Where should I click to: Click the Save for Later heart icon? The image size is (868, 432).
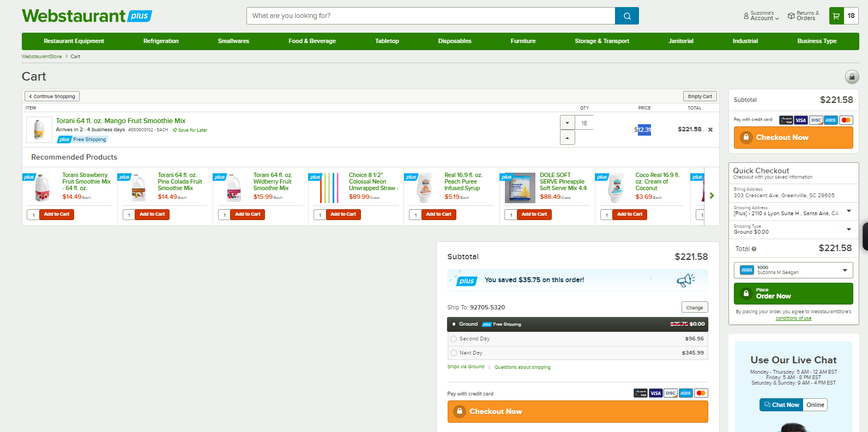pyautogui.click(x=174, y=130)
